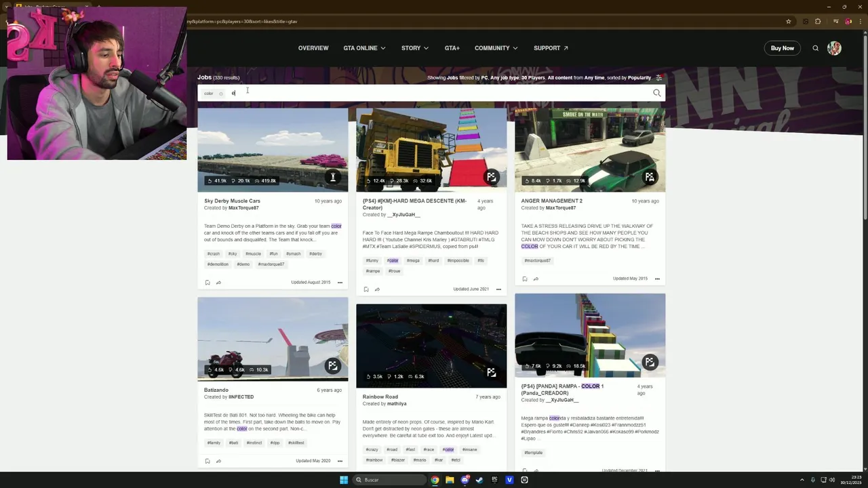Screen dimensions: 868x488
Task: Share the Batizando job
Action: (x=218, y=461)
